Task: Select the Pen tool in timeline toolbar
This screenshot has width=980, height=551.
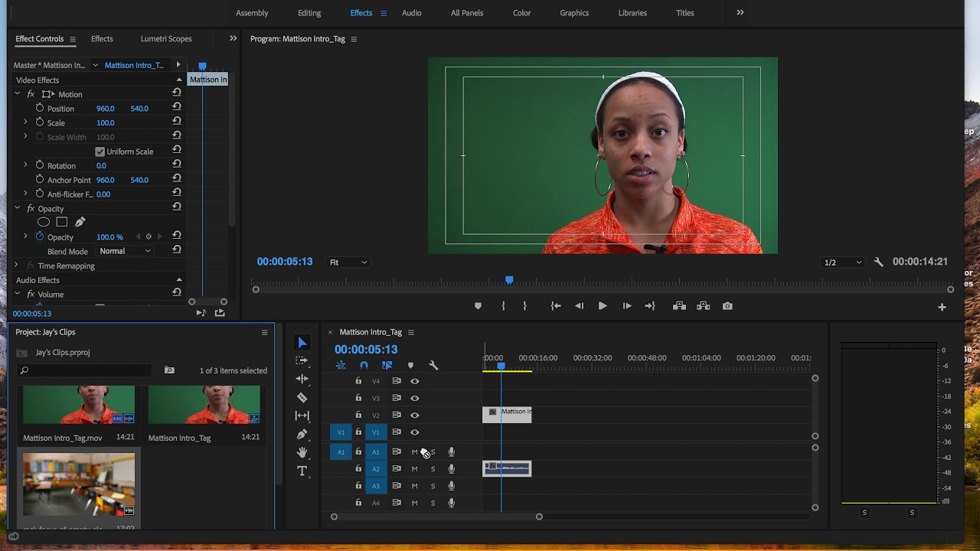Action: (x=302, y=434)
